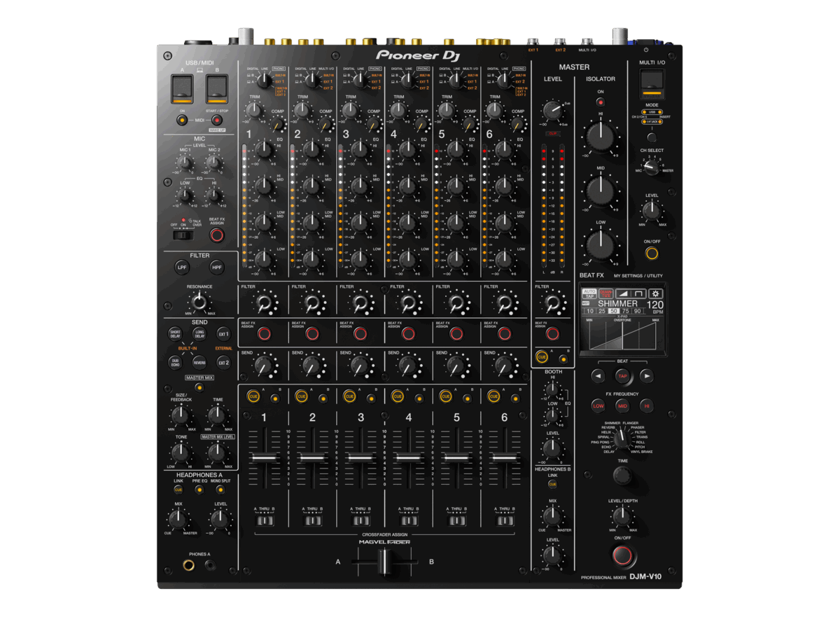Toggle the master CUE A button
The height and width of the screenshot is (617, 840).
[542, 356]
